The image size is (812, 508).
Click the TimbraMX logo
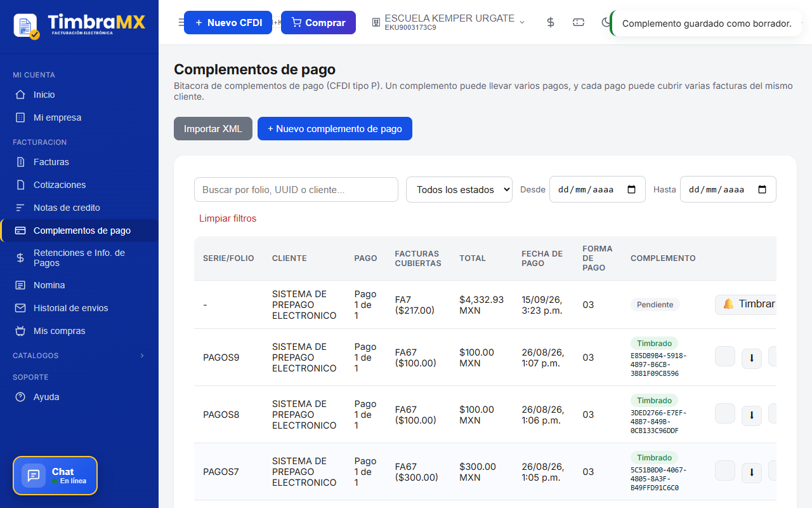tap(79, 25)
